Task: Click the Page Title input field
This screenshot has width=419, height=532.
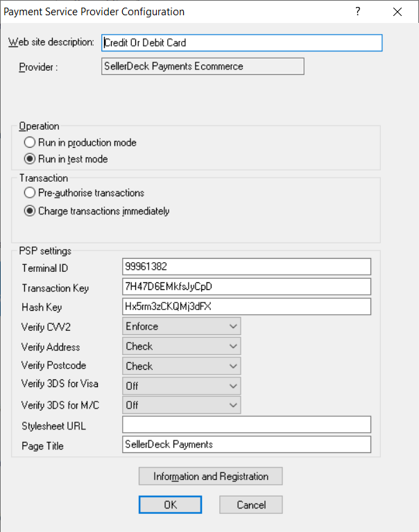Action: (246, 444)
